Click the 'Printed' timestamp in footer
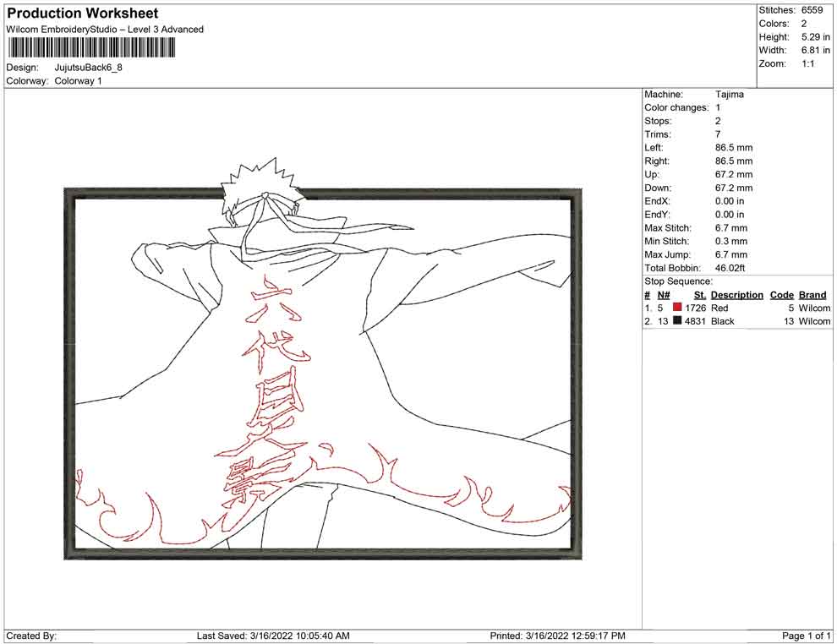Screen dimensions: 837x644 [x=557, y=636]
